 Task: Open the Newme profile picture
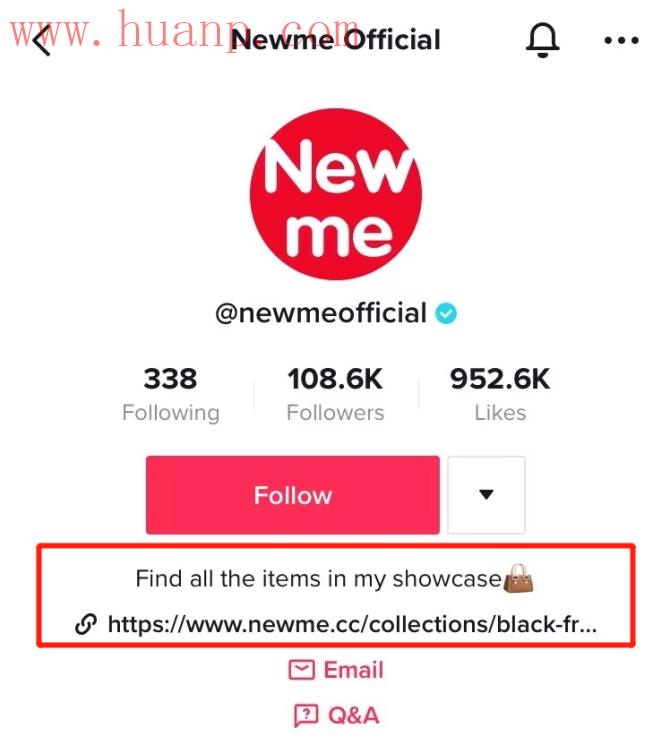coord(336,194)
